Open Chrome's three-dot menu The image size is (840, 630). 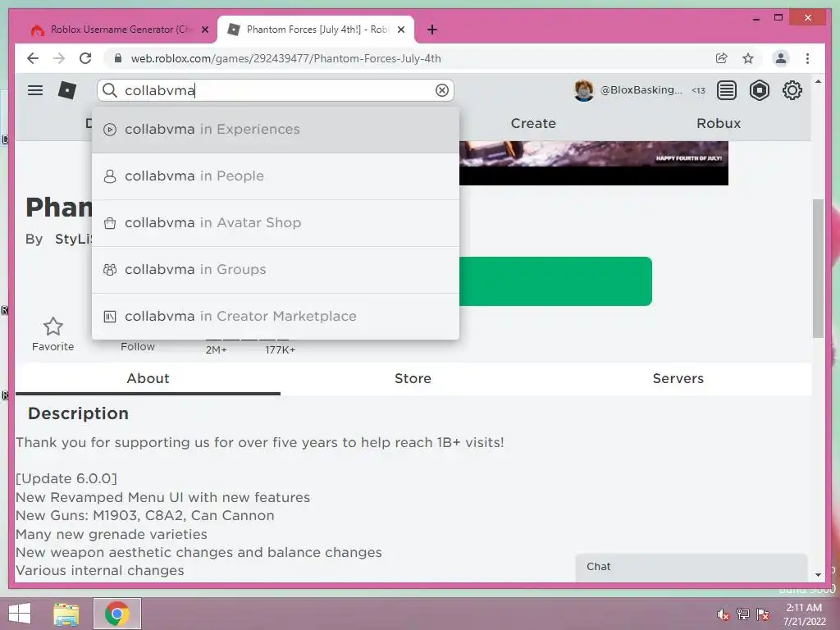pyautogui.click(x=807, y=58)
